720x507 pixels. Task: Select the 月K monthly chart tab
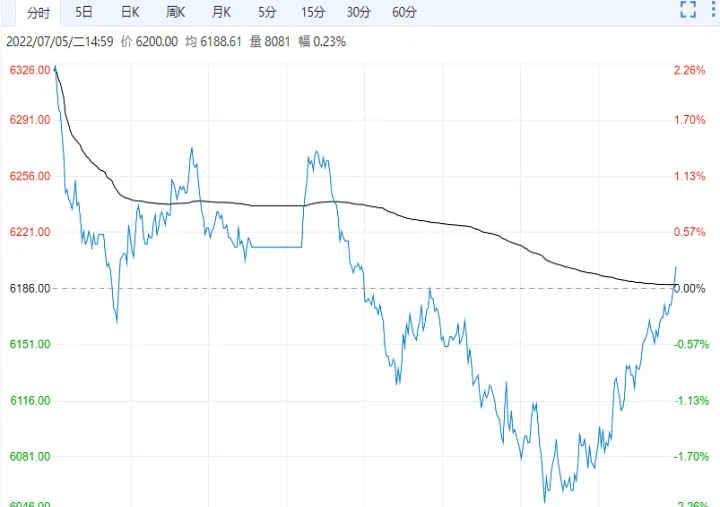(221, 12)
